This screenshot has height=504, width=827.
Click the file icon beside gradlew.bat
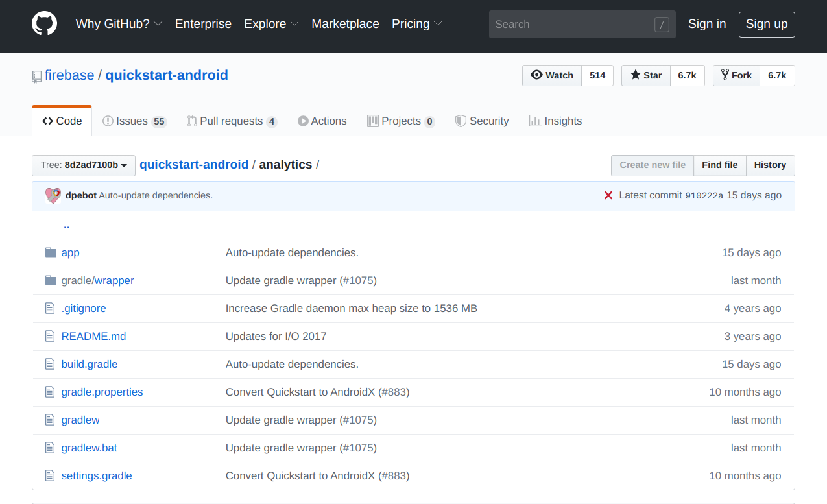50,448
